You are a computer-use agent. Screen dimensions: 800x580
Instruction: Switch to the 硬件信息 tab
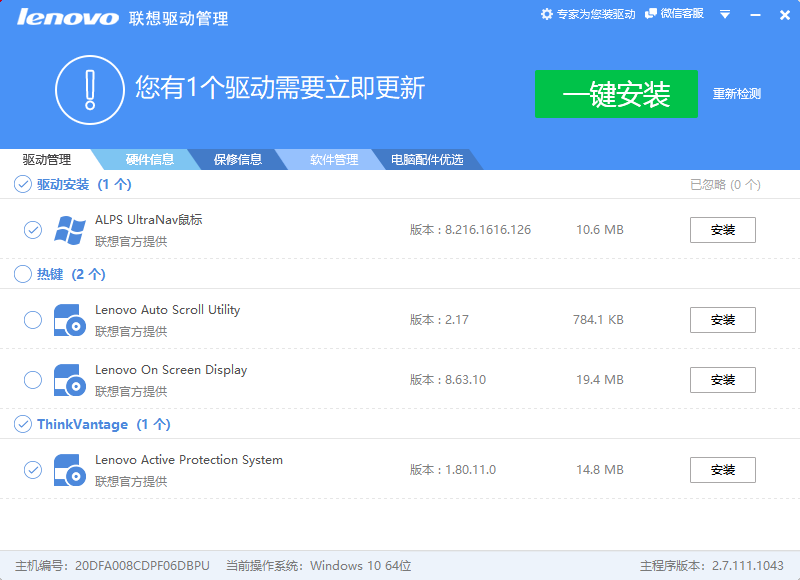pos(149,160)
